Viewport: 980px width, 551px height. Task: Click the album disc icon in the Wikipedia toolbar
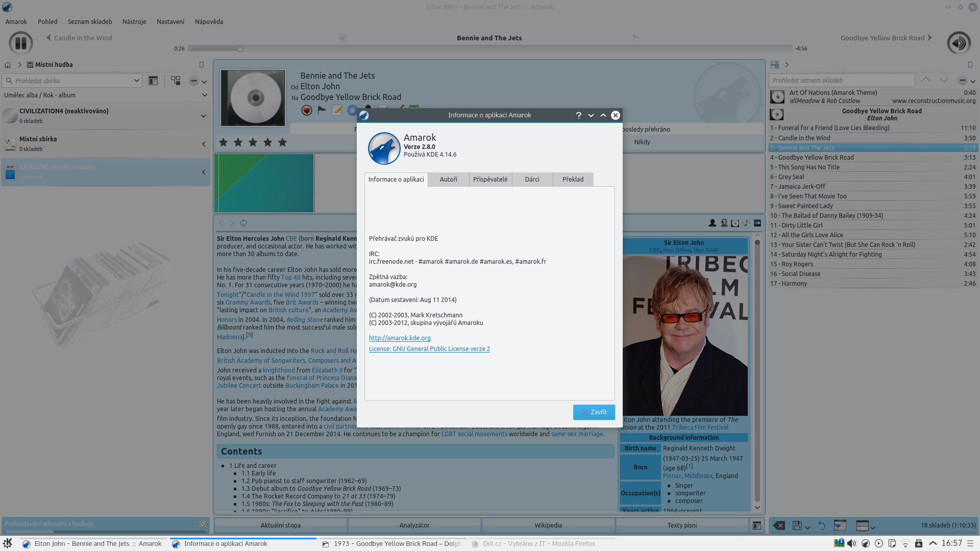click(x=735, y=223)
